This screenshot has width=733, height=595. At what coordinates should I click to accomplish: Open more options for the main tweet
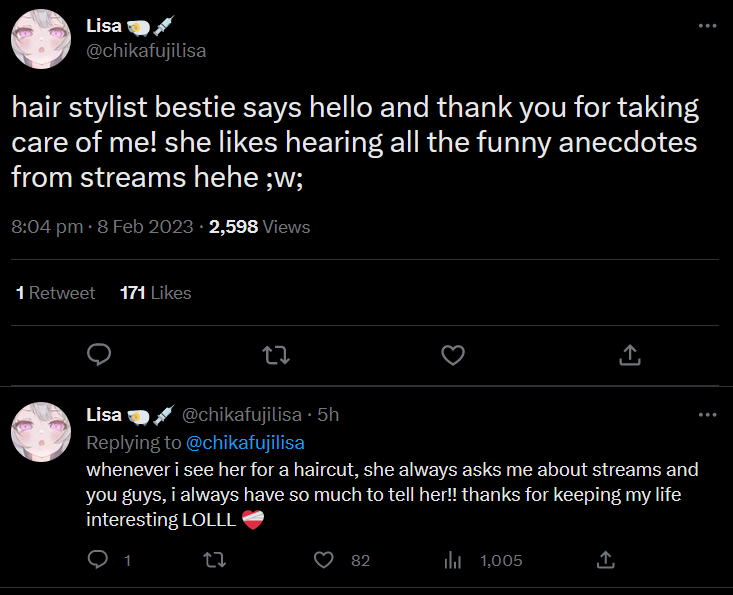tap(707, 27)
